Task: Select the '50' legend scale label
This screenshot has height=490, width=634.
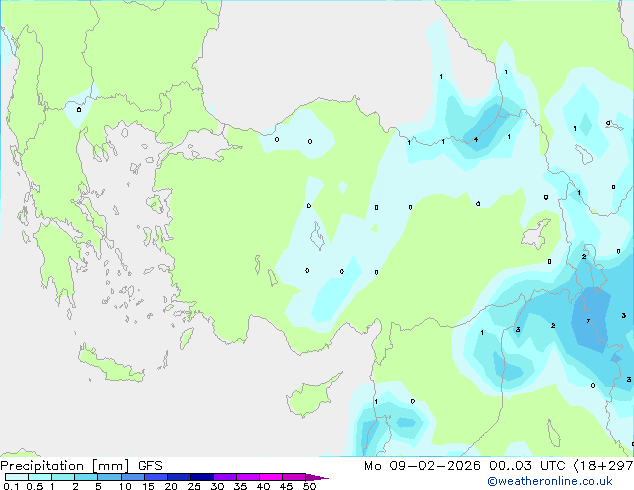Action: pos(309,486)
